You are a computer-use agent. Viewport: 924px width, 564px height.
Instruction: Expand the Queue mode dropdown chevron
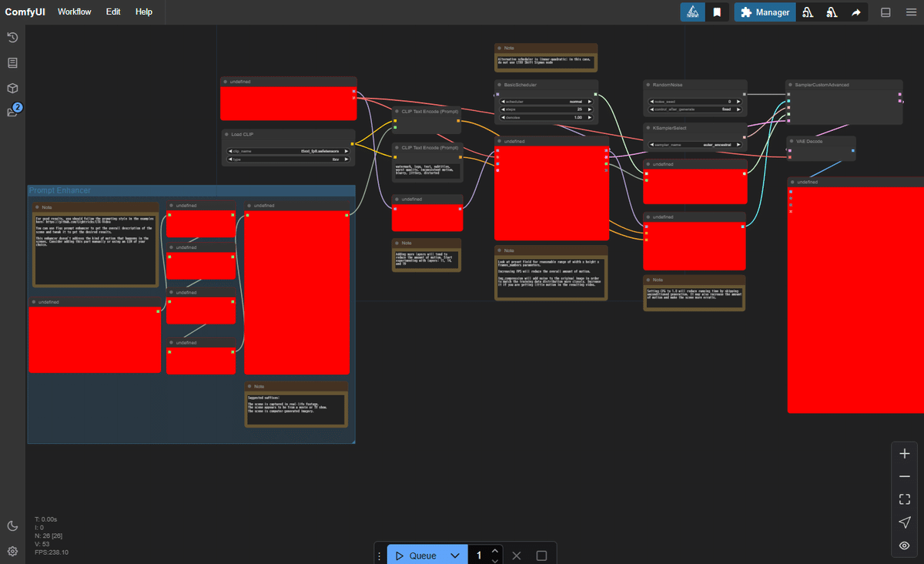pos(454,555)
